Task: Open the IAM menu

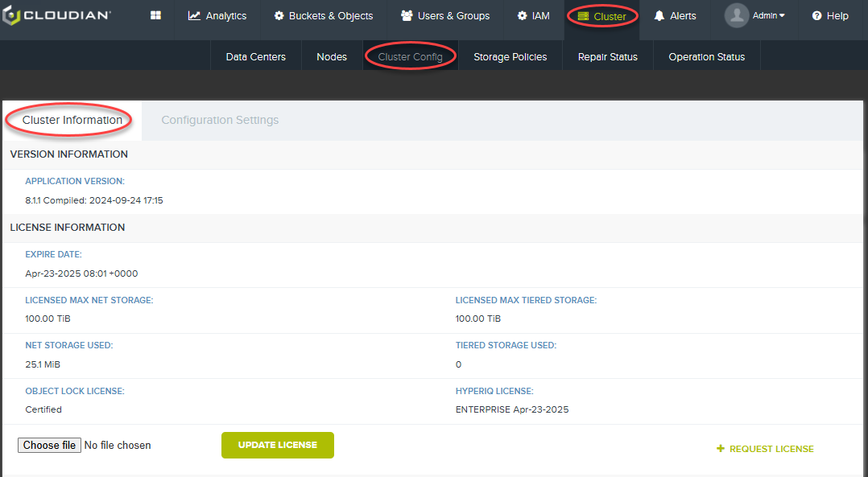Action: coord(533,15)
